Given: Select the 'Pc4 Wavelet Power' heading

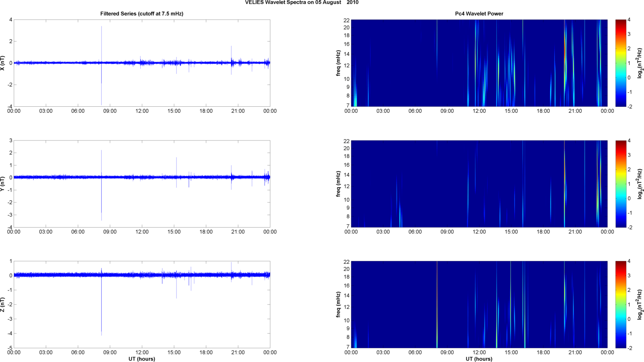Looking at the screenshot, I should pos(479,14).
